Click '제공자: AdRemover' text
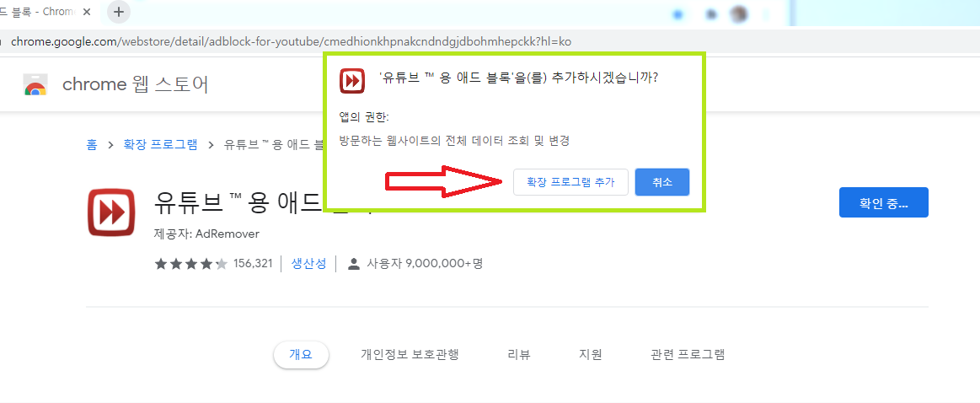The image size is (980, 403). 206,234
